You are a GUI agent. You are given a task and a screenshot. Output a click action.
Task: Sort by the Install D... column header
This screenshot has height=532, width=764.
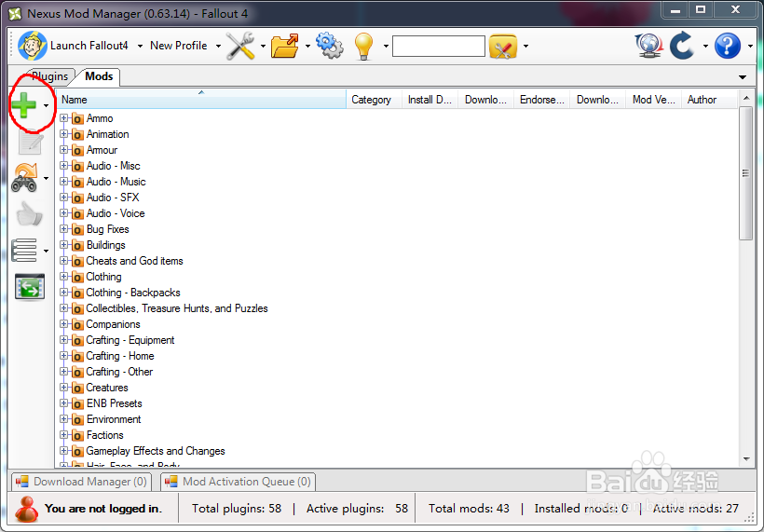tap(430, 100)
